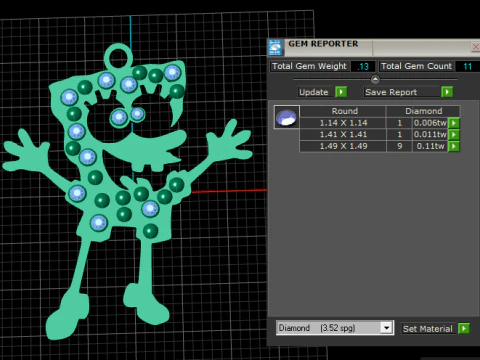Click the Save Report label
Image resolution: width=480 pixels, height=360 pixels.
pyautogui.click(x=391, y=92)
